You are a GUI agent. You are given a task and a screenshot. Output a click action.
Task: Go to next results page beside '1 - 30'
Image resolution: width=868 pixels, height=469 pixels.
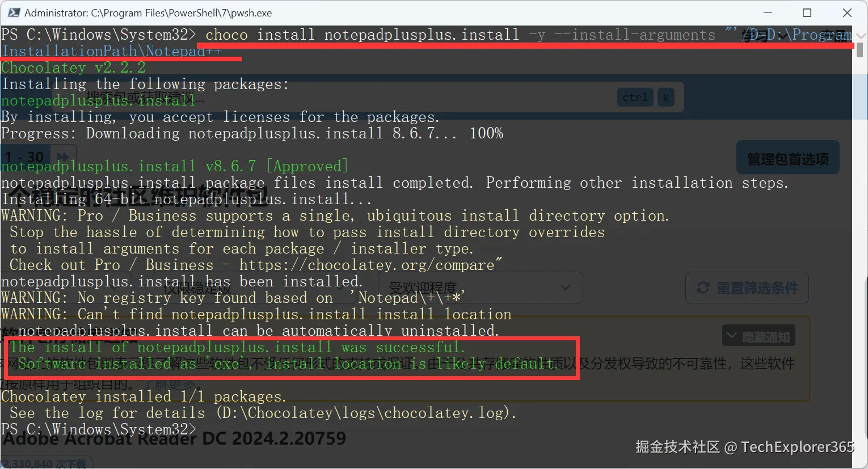point(63,157)
